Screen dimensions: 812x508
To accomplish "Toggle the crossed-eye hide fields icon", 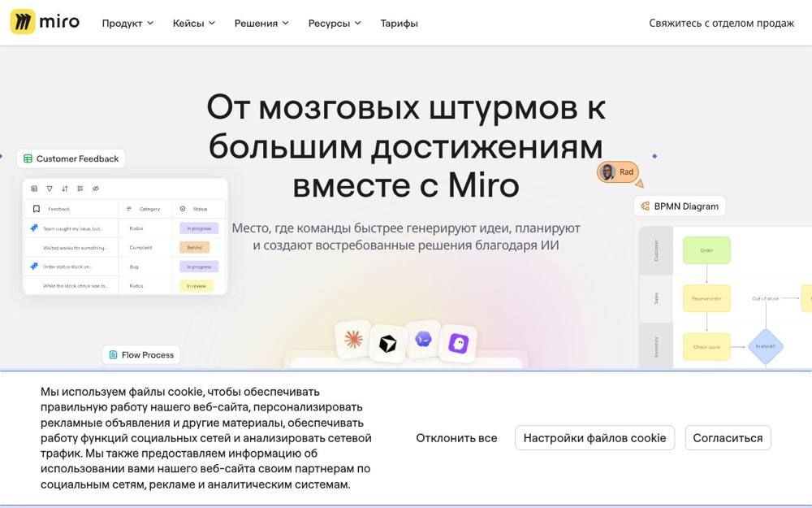I will point(95,189).
